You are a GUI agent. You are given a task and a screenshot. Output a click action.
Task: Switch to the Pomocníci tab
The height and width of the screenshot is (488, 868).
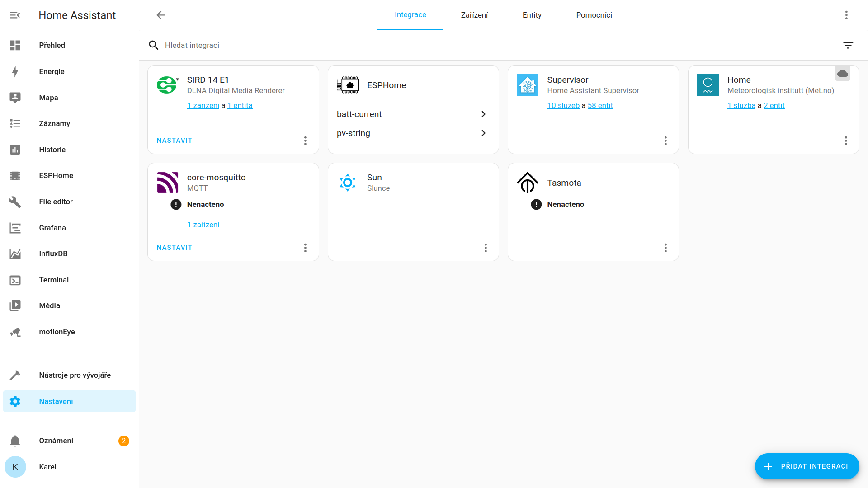594,15
